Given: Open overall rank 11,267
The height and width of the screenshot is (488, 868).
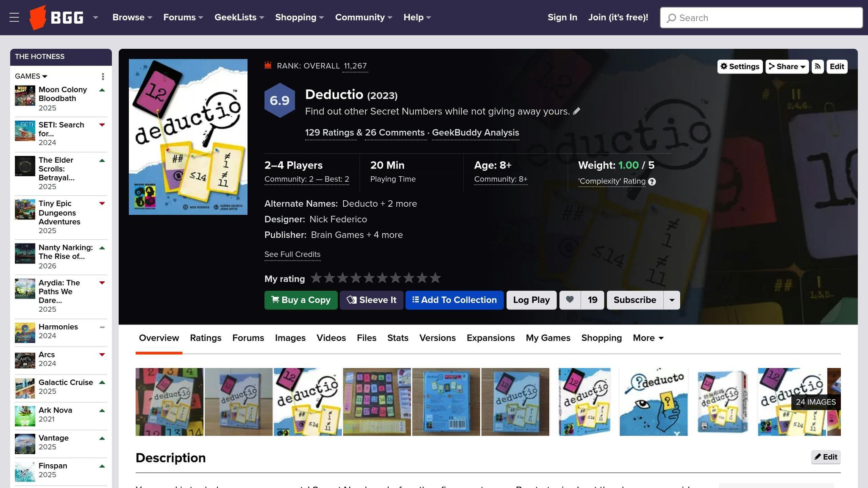Looking at the screenshot, I should coord(355,66).
